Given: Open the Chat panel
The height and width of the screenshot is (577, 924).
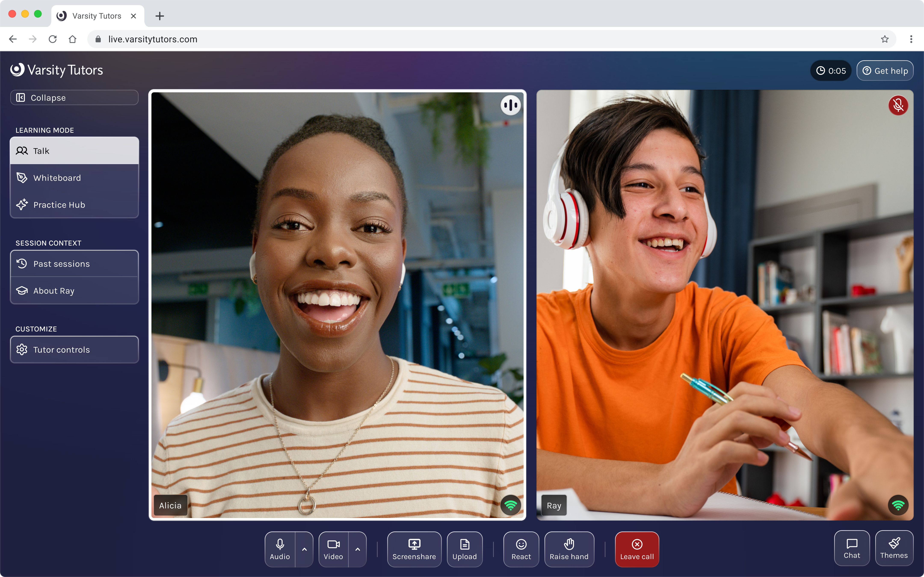Looking at the screenshot, I should coord(851,548).
